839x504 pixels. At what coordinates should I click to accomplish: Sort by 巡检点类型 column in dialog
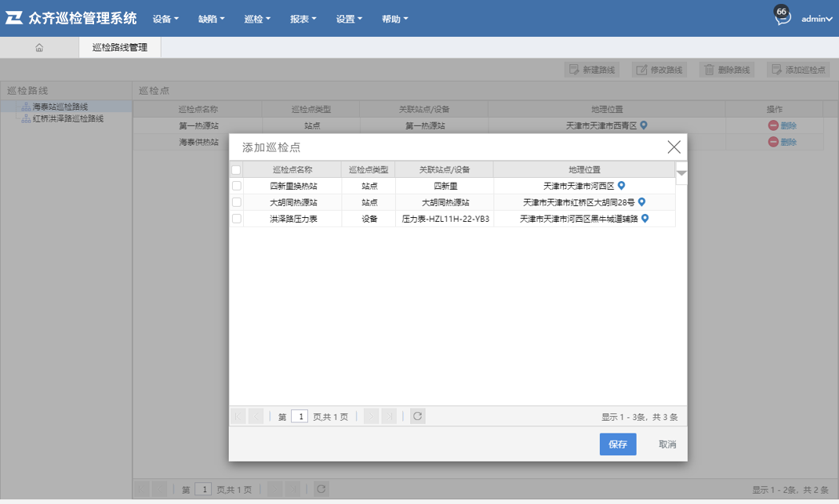pyautogui.click(x=368, y=169)
